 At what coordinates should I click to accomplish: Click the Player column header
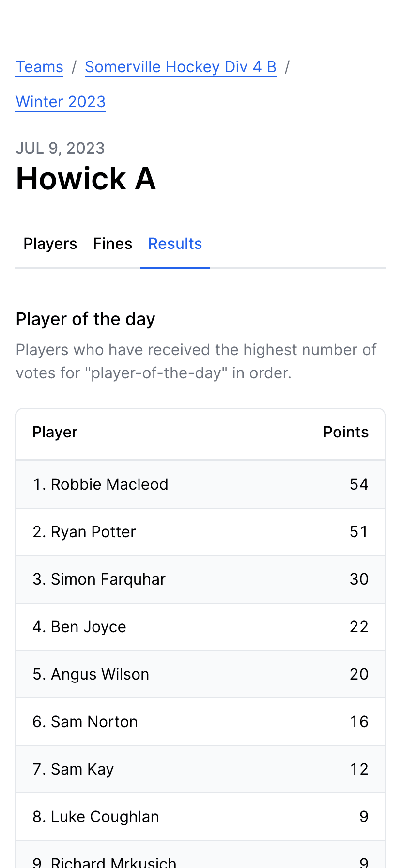click(55, 432)
